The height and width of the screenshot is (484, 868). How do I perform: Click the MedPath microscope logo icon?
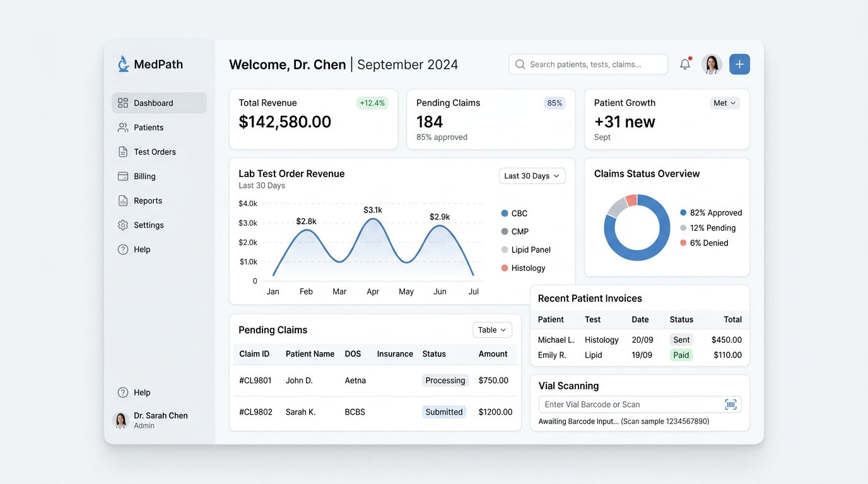pos(124,64)
